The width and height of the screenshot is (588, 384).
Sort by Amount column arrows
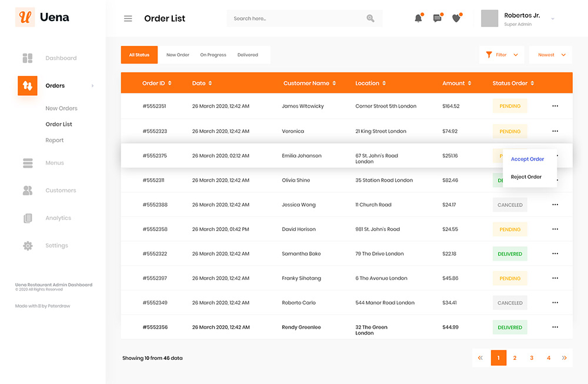pos(469,84)
